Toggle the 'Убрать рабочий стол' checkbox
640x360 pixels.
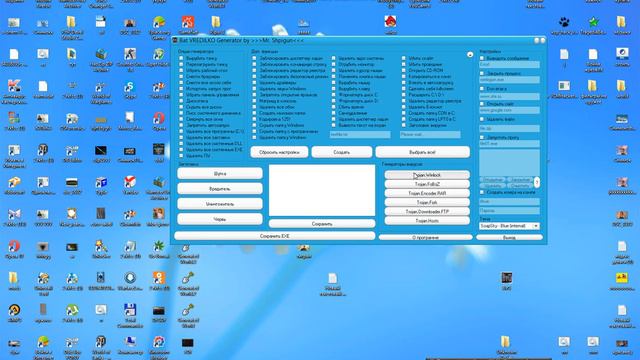coord(182,70)
